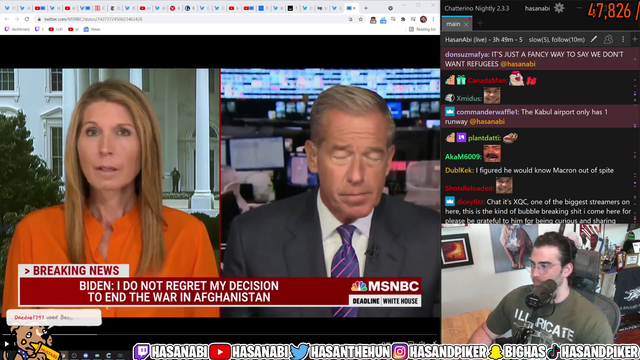
Task: Click the browser forward arrow
Action: point(17,19)
